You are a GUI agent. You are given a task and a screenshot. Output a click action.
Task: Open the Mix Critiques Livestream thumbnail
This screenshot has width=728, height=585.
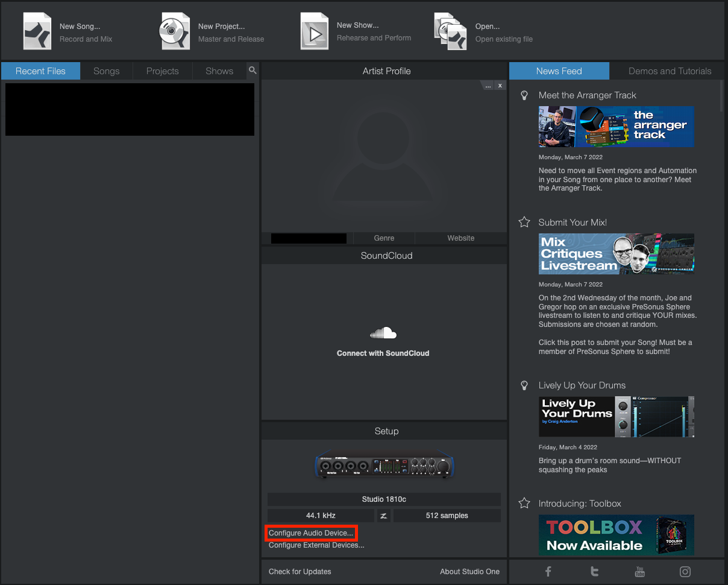tap(616, 254)
